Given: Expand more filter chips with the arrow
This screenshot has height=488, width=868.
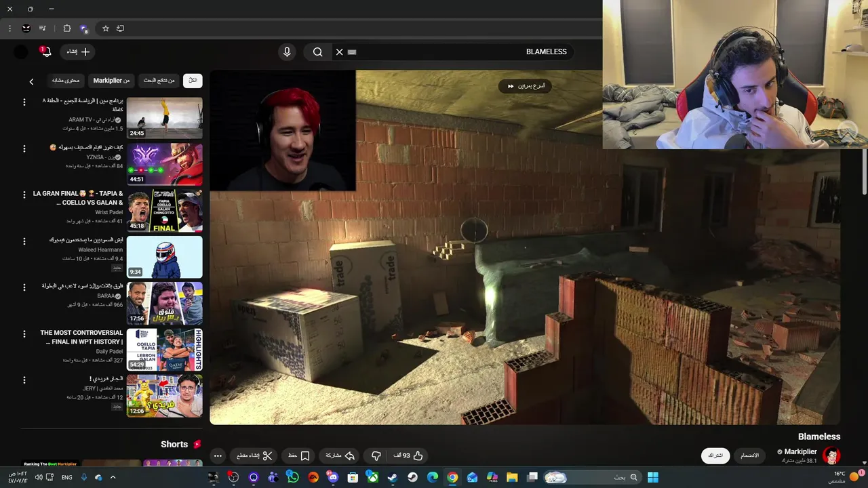Looking at the screenshot, I should point(31,81).
